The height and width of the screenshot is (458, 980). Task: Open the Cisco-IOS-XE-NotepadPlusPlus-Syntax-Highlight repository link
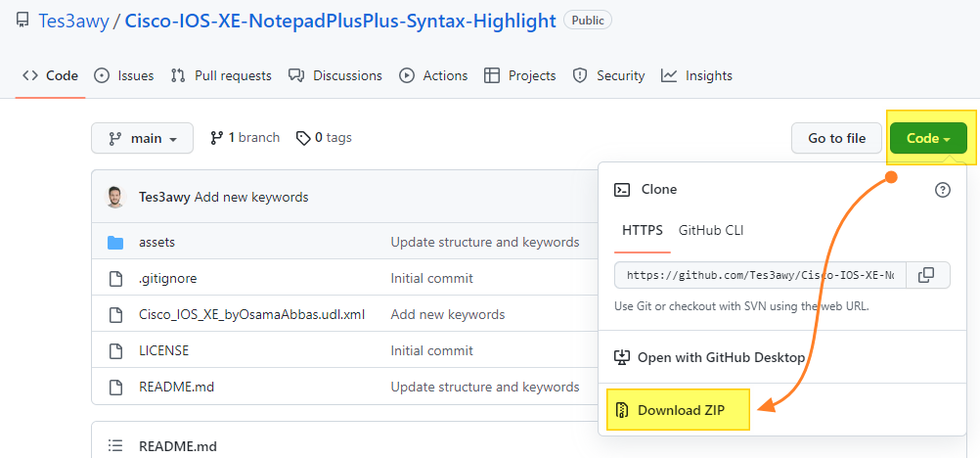tap(340, 21)
